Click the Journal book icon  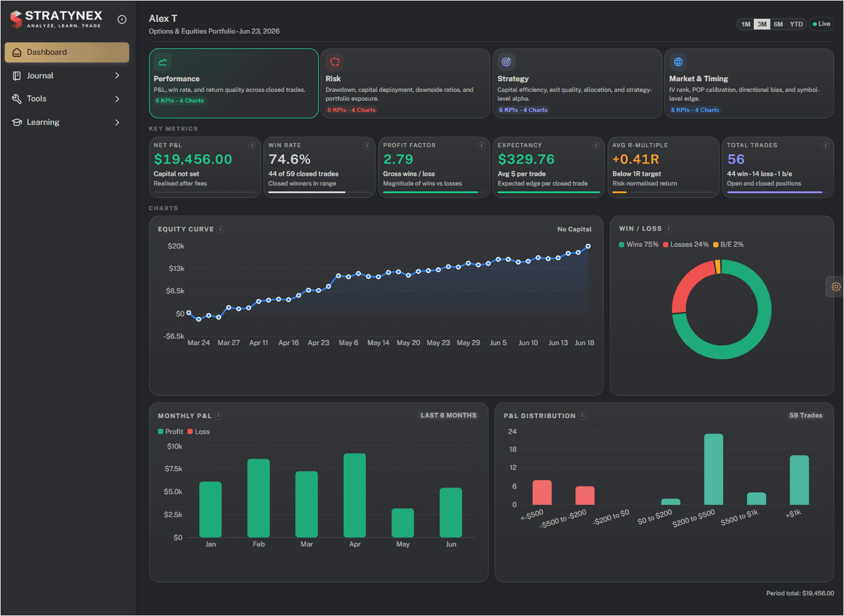(17, 76)
